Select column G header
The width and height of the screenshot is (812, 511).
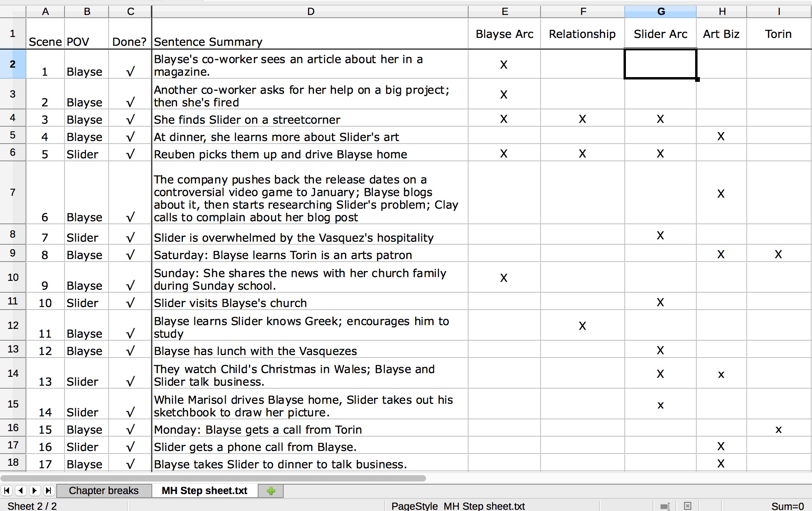point(661,11)
